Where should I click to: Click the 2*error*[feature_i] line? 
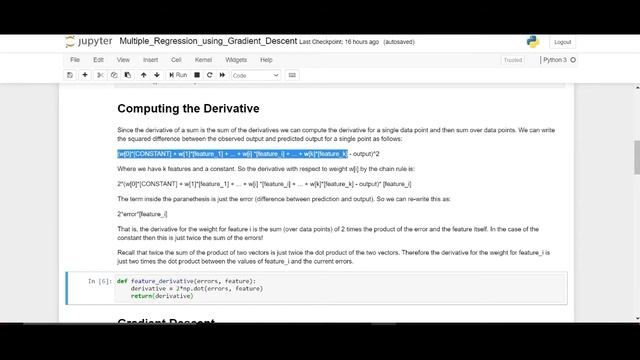coord(142,214)
